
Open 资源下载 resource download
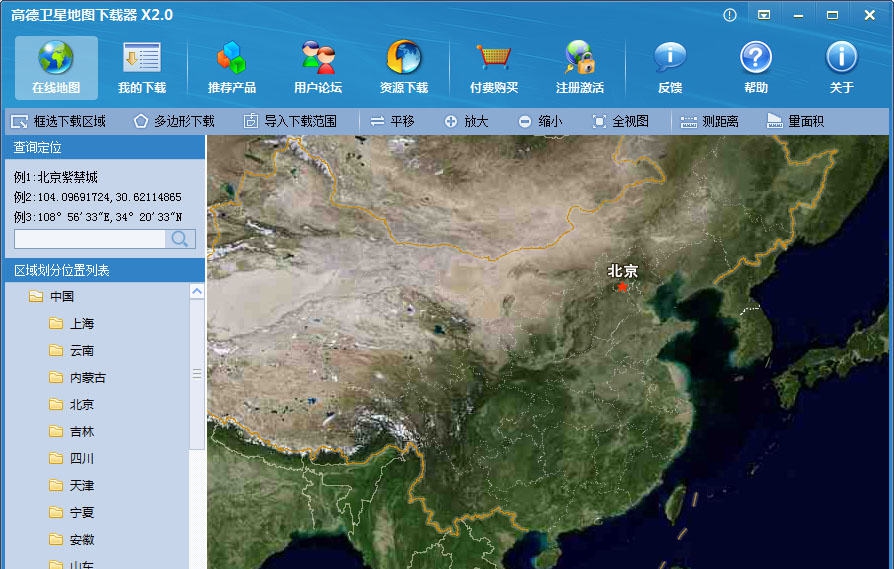(x=404, y=67)
